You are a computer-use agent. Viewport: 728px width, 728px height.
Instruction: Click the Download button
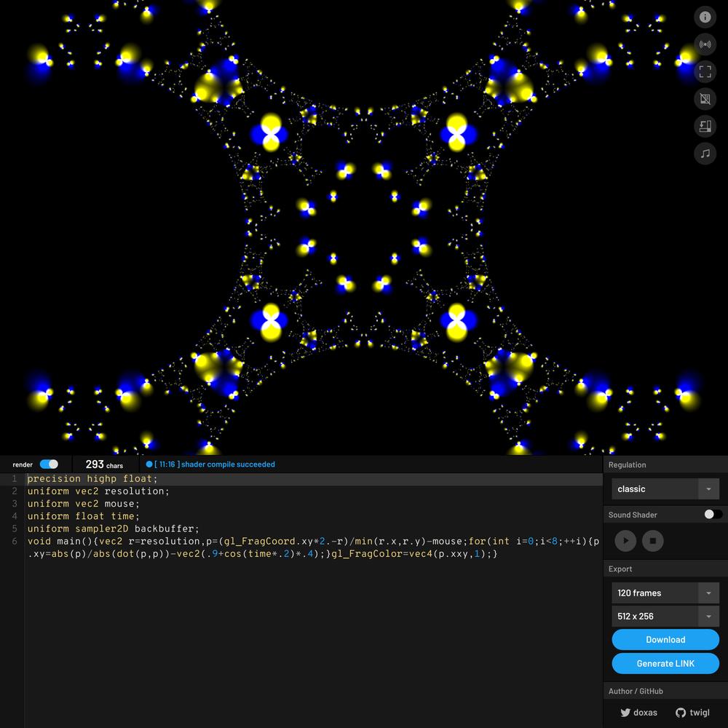click(x=665, y=639)
